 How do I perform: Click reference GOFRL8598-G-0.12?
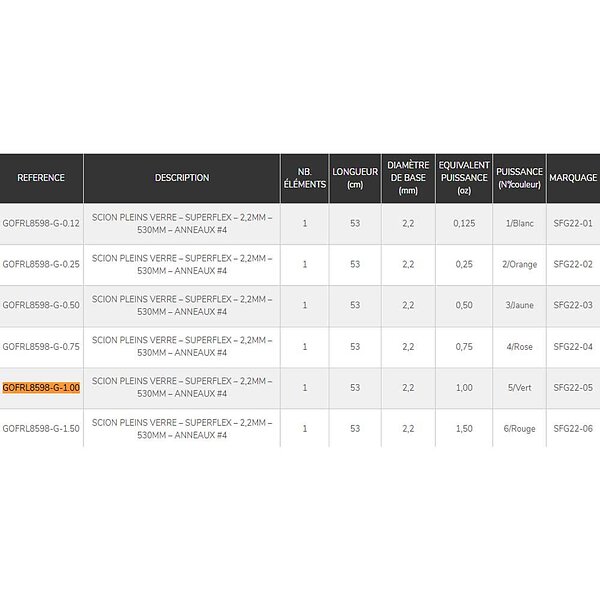[x=41, y=223]
